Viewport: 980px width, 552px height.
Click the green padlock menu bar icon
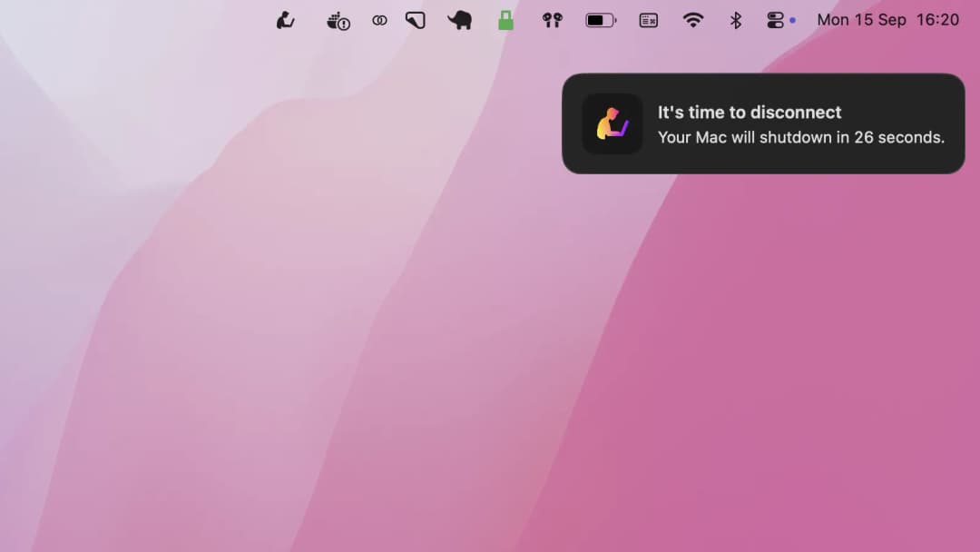pyautogui.click(x=505, y=20)
